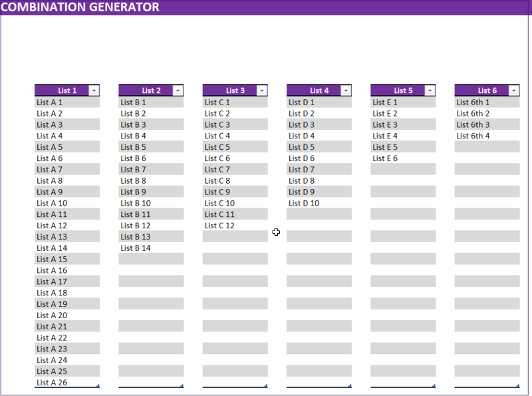Image resolution: width=532 pixels, height=396 pixels.
Task: Open the List 1 filter dropdown menu
Action: [x=94, y=91]
